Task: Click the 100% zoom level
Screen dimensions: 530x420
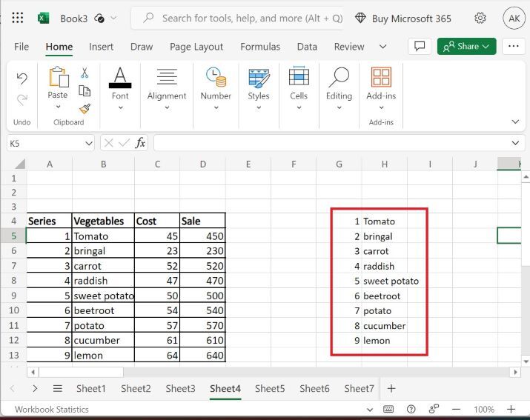Action: (484, 410)
